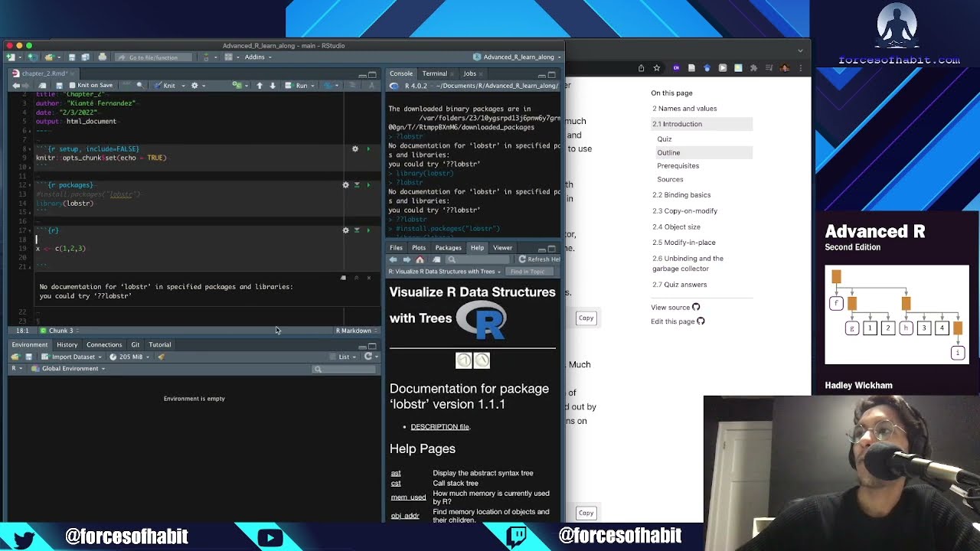
Task: Print the current file
Action: [103, 57]
